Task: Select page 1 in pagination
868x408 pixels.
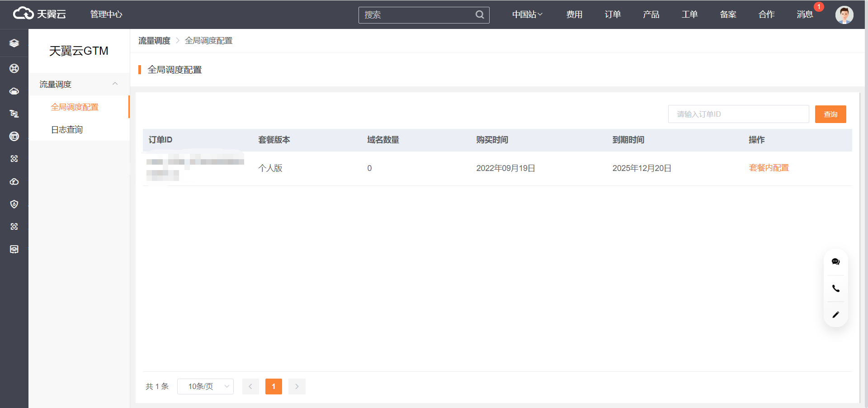Action: point(274,386)
